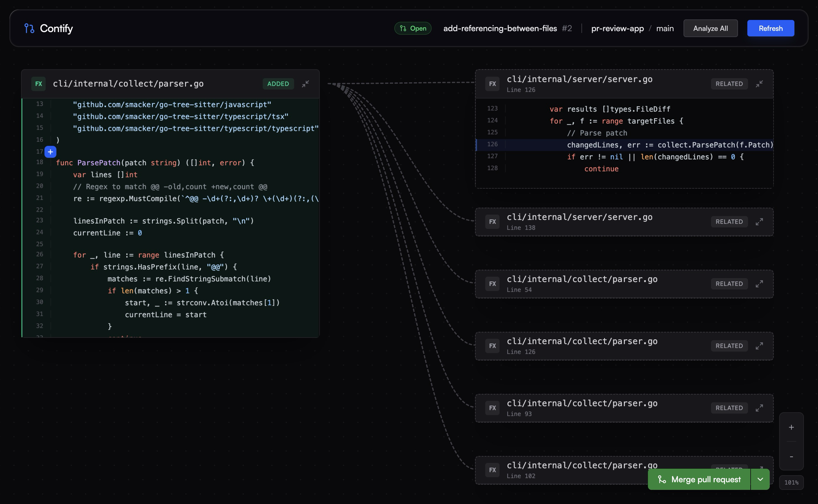
Task: Click the Open pull request status badge
Action: point(413,29)
